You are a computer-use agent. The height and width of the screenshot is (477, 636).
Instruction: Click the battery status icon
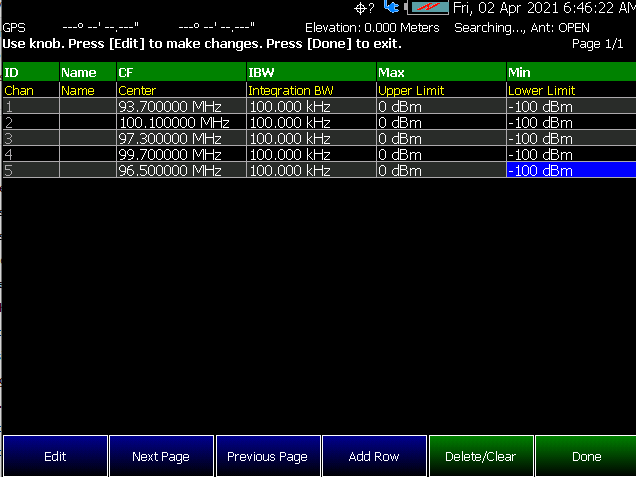click(x=427, y=7)
